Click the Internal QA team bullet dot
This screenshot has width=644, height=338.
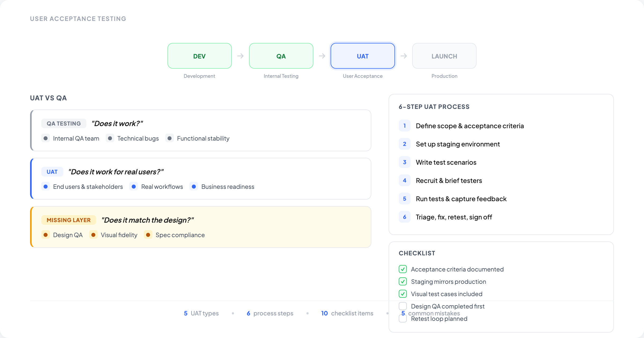(x=46, y=138)
